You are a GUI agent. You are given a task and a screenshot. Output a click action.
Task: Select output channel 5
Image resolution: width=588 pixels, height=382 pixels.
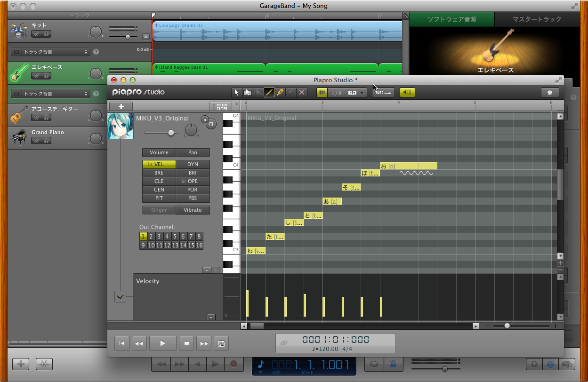[175, 237]
